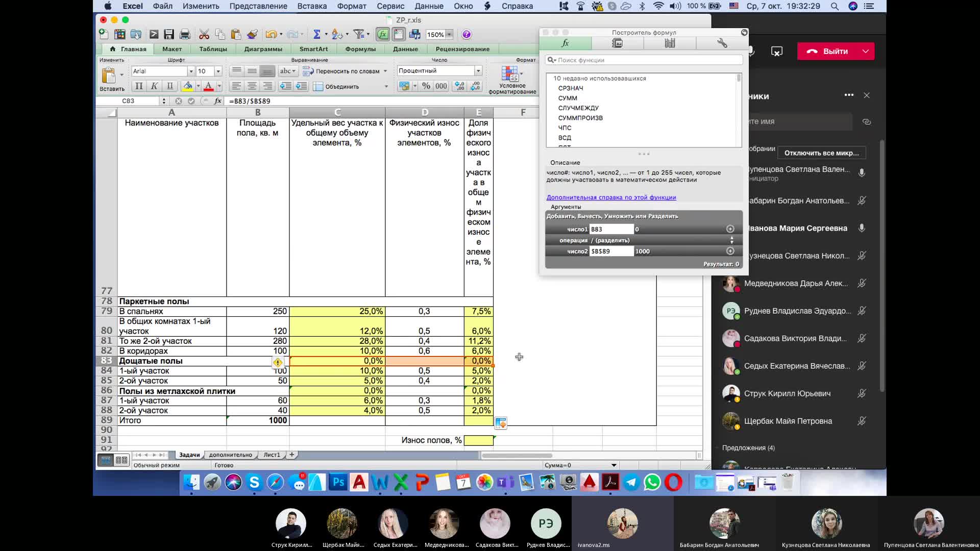The image size is (980, 551).
Task: Click the C83 name box
Action: pyautogui.click(x=128, y=101)
